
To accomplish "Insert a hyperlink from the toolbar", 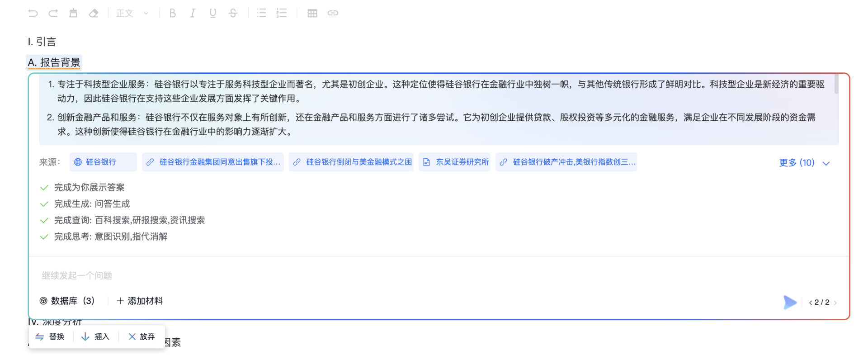I will pyautogui.click(x=333, y=13).
